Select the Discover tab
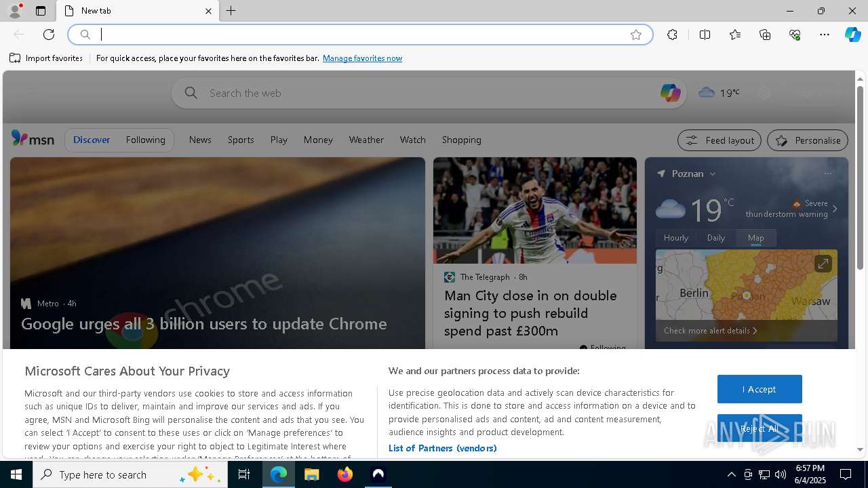 92,140
